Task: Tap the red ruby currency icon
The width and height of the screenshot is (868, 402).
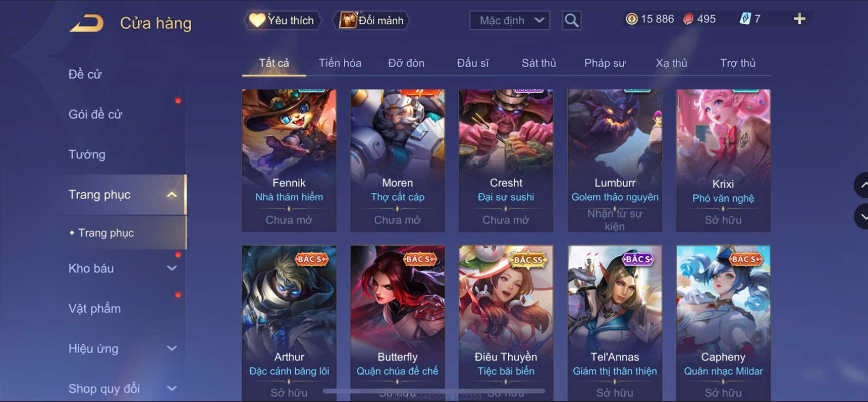Action: point(688,19)
